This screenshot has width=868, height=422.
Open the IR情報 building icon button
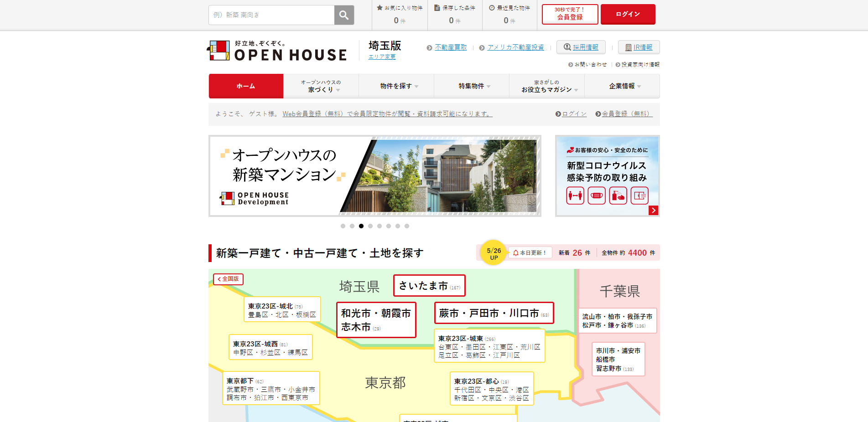(x=639, y=47)
